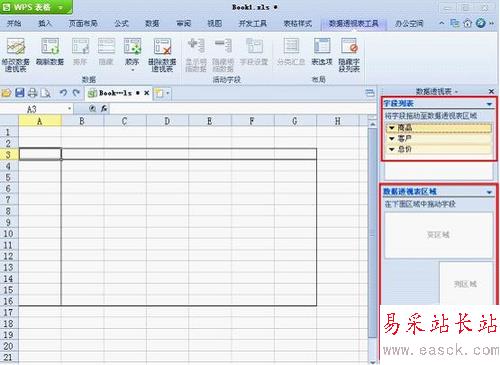Click cell A3 in the sheet
Viewport: 500px width, 365px height.
point(40,154)
